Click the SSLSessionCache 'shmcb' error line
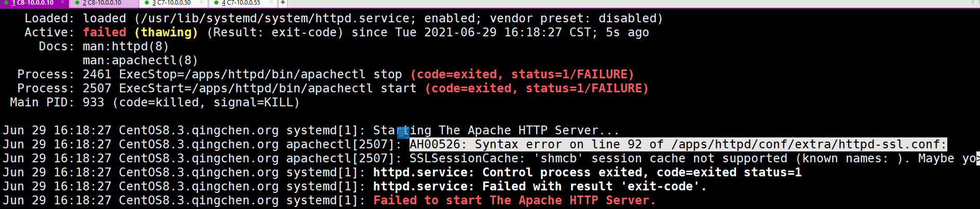The image size is (980, 209). [623, 159]
